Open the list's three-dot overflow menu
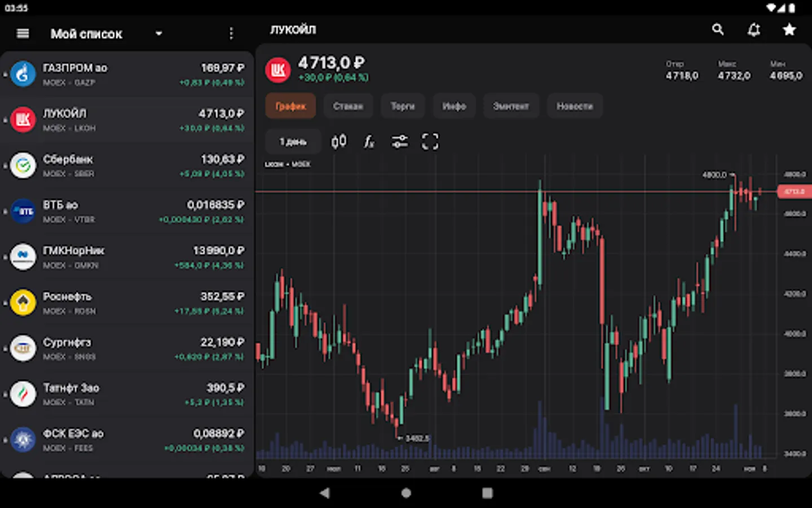Image resolution: width=812 pixels, height=508 pixels. (231, 34)
